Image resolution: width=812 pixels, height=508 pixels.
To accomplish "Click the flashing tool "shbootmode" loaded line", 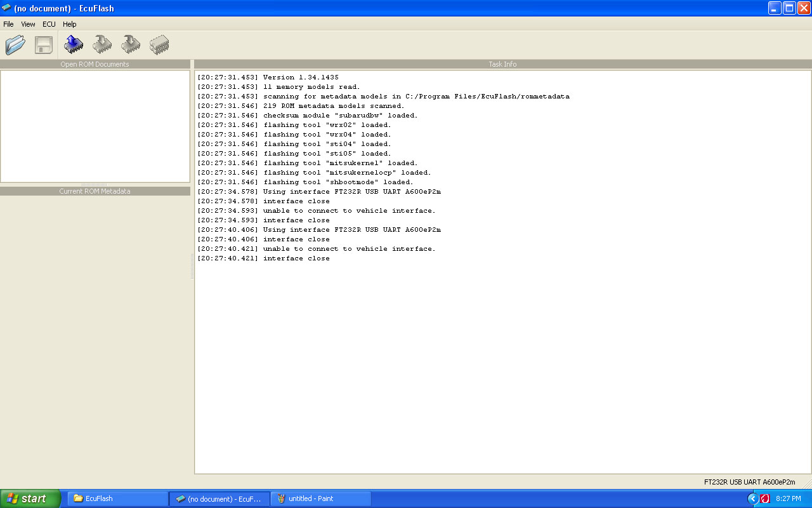I will [x=305, y=182].
